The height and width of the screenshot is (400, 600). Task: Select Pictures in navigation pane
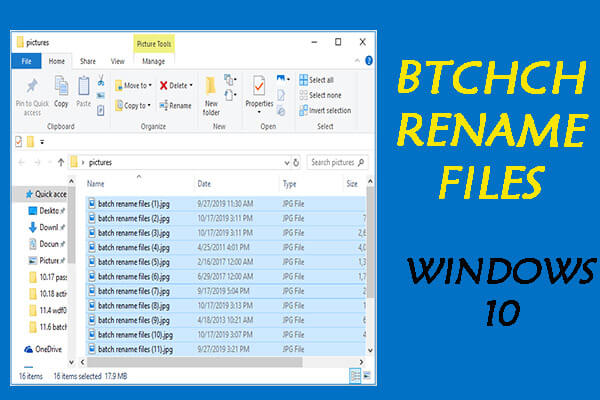point(49,261)
